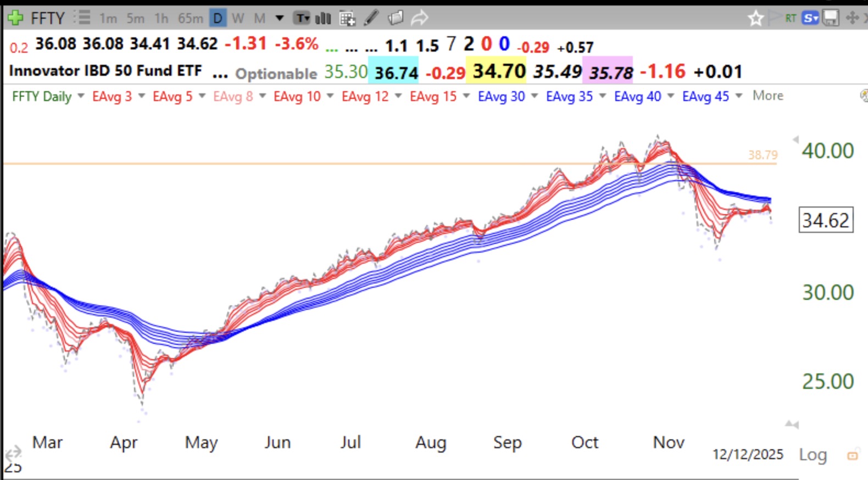Click the floppy disk save icon

tap(830, 18)
